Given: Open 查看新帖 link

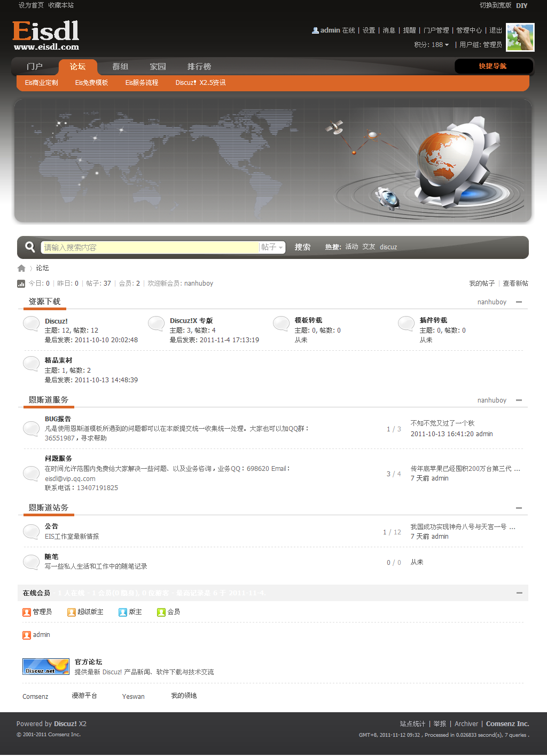Looking at the screenshot, I should pyautogui.click(x=515, y=283).
